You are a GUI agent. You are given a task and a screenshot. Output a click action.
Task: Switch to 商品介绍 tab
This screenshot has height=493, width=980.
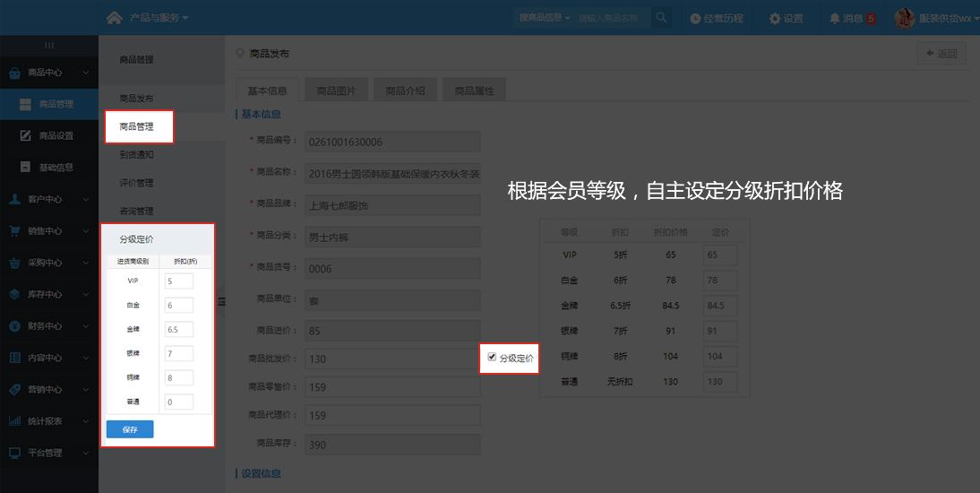click(x=406, y=91)
